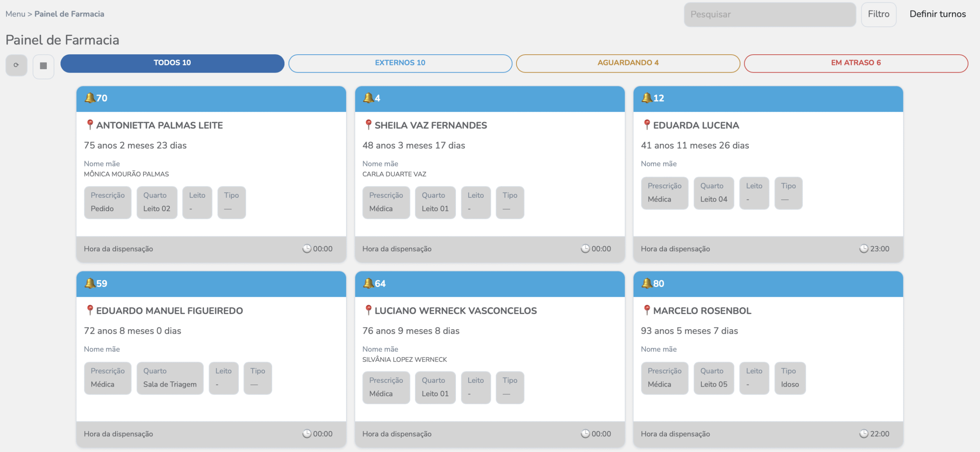Image resolution: width=980 pixels, height=452 pixels.
Task: Select the TODOS 10 tab
Action: point(172,63)
